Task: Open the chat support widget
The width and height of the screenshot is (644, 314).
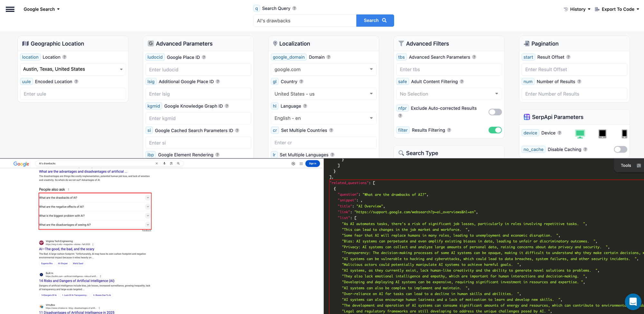Action: point(633,302)
